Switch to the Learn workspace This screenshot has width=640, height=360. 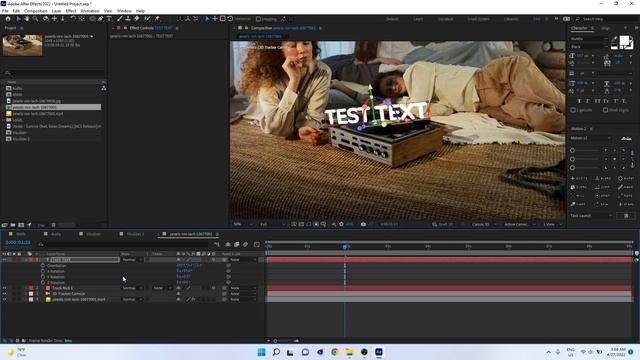(418, 19)
